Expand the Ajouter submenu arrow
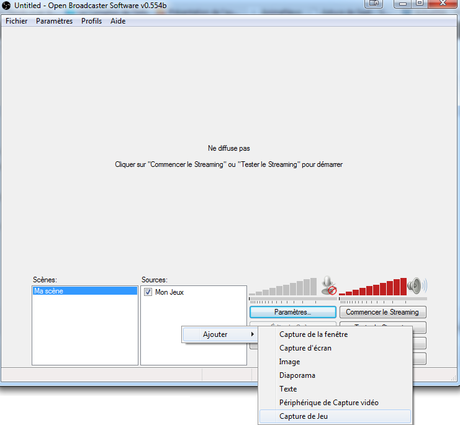The image size is (460, 425). 252,334
